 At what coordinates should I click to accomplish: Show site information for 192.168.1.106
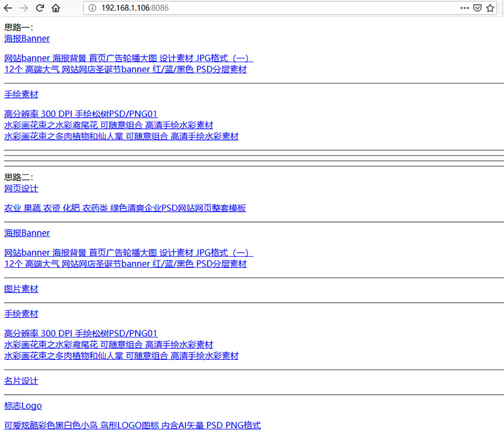[x=92, y=8]
